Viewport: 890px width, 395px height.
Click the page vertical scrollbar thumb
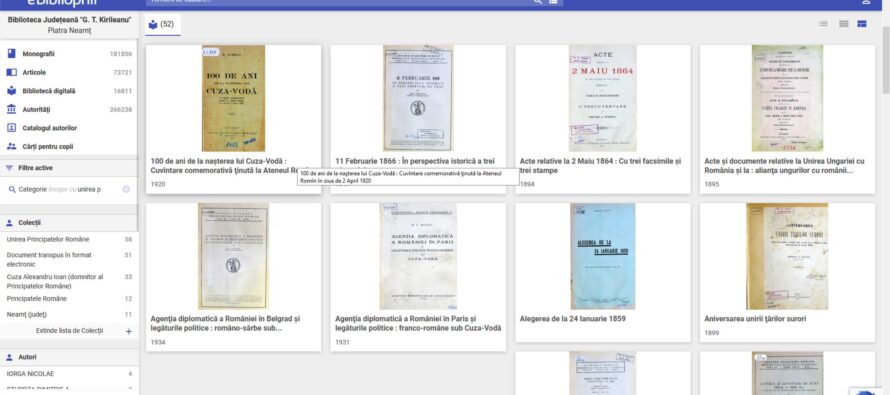(x=885, y=60)
